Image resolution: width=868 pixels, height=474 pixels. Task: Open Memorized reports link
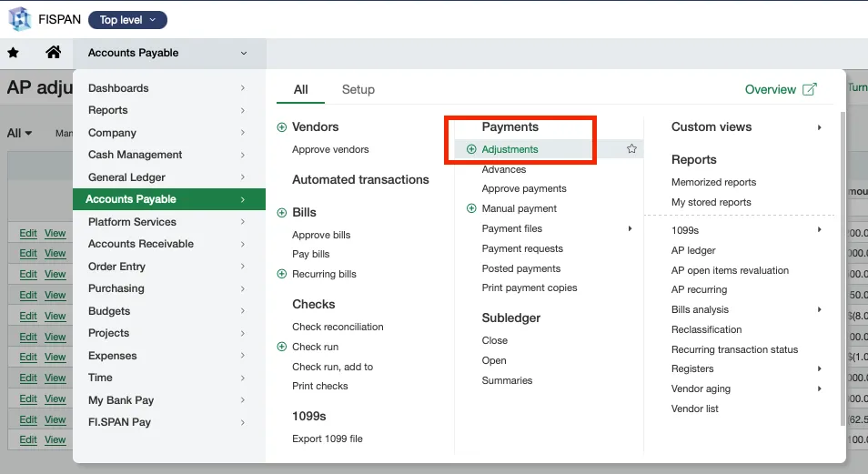pyautogui.click(x=713, y=182)
